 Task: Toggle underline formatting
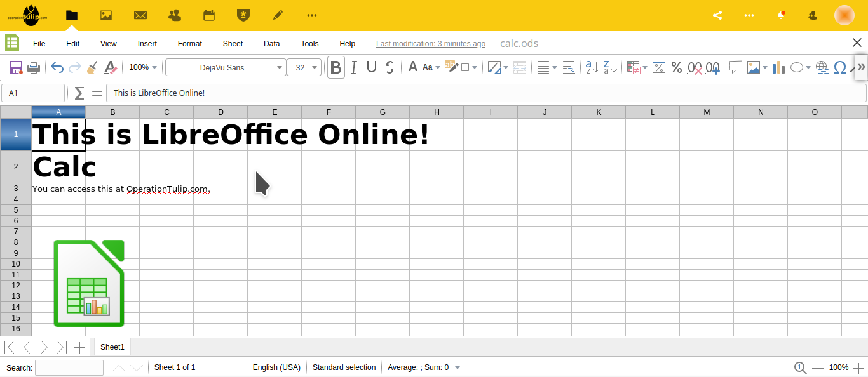372,67
